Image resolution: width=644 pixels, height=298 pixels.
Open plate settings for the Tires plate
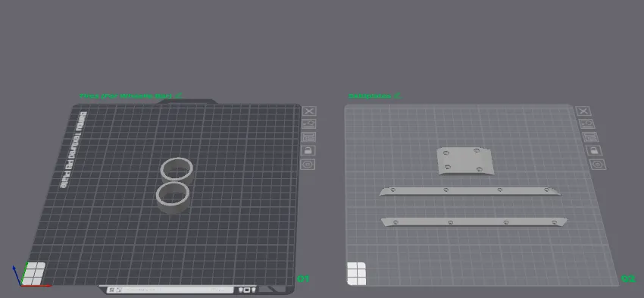pyautogui.click(x=308, y=165)
